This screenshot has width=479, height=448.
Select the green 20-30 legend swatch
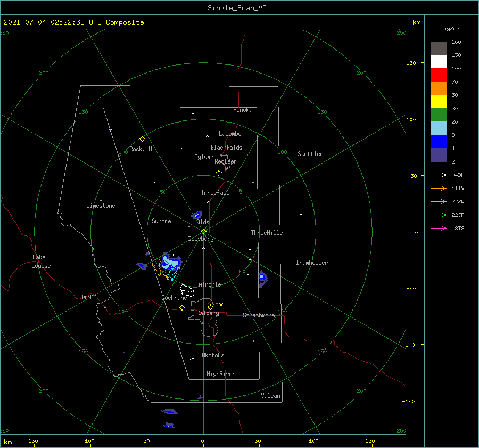point(439,115)
